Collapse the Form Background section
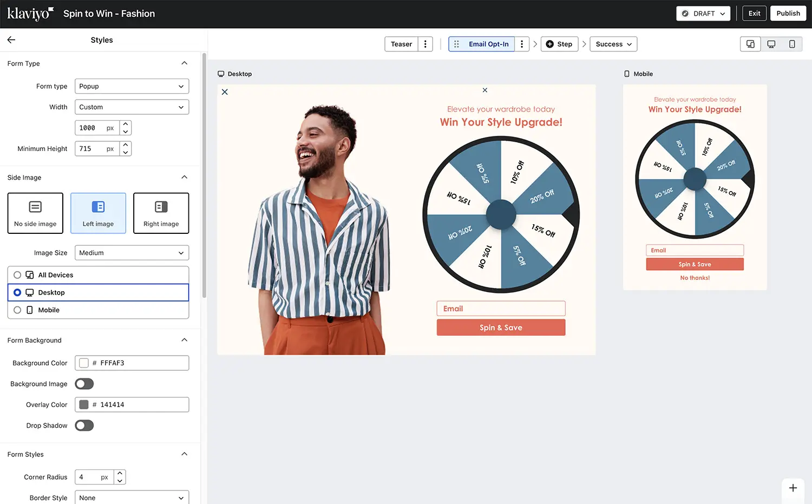The height and width of the screenshot is (504, 812). [x=184, y=340]
